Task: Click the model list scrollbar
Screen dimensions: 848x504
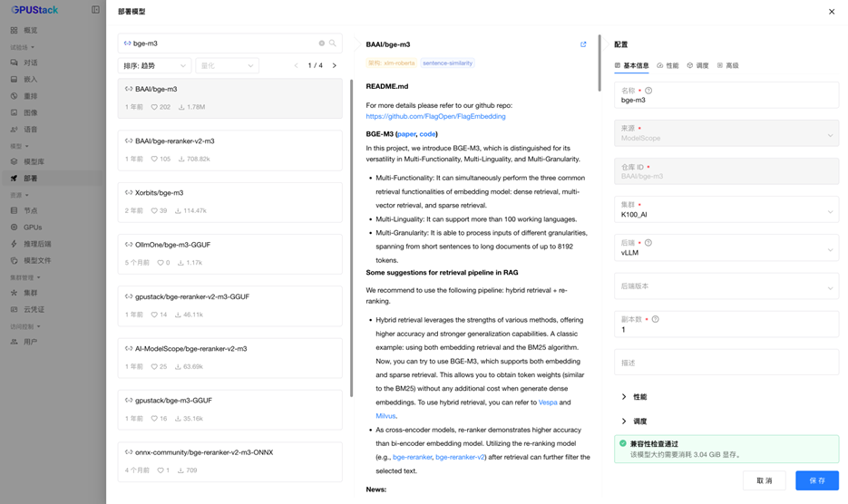Action: tap(352, 237)
